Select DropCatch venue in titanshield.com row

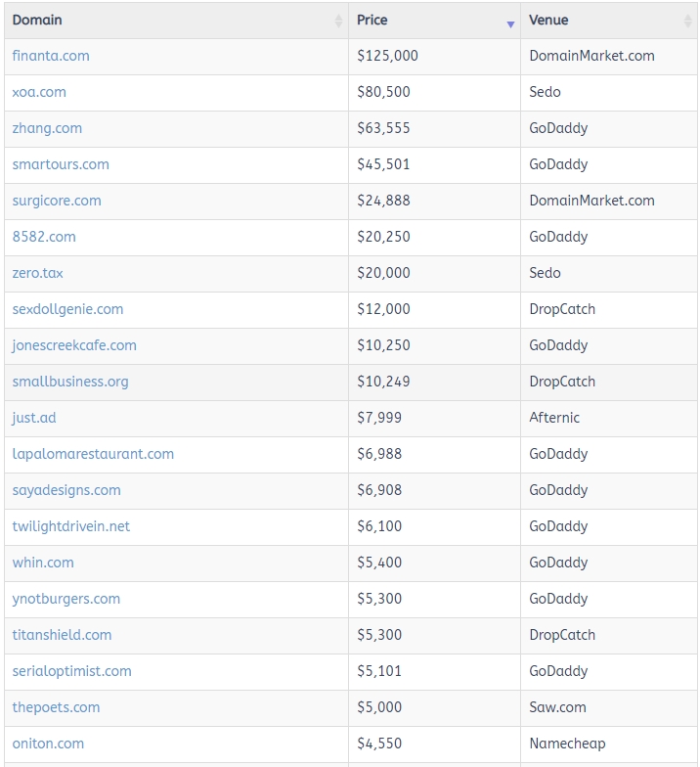[x=563, y=635]
